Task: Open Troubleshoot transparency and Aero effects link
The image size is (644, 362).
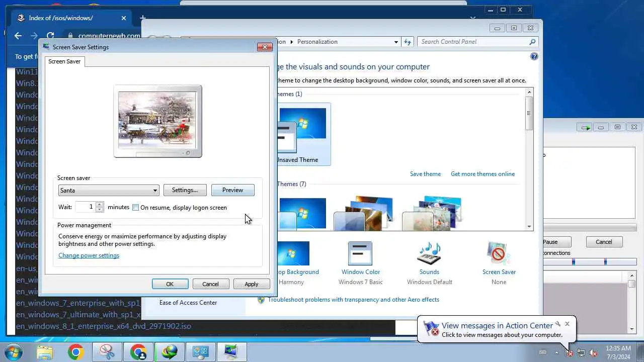Action: click(x=353, y=300)
